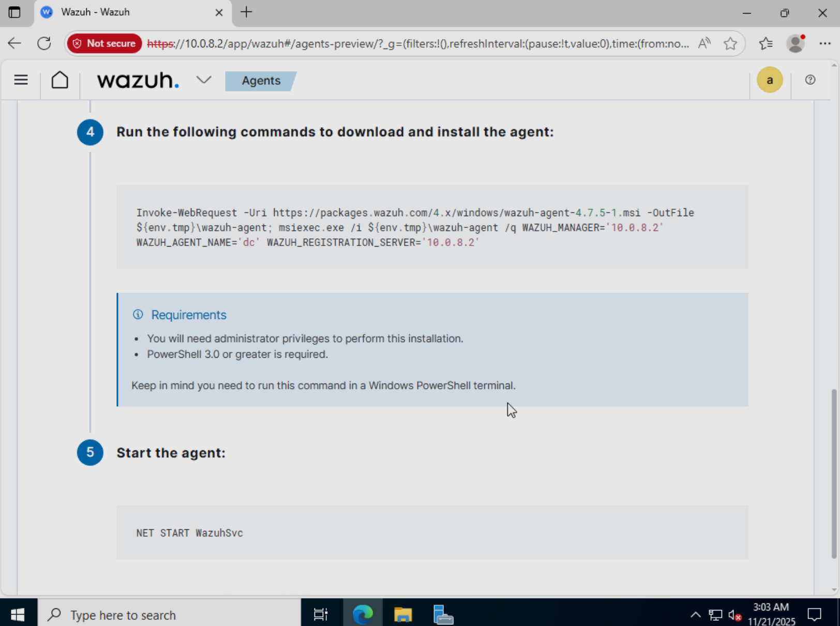Image resolution: width=840 pixels, height=626 pixels.
Task: Open Server Manager taskbar icon
Action: click(x=443, y=614)
